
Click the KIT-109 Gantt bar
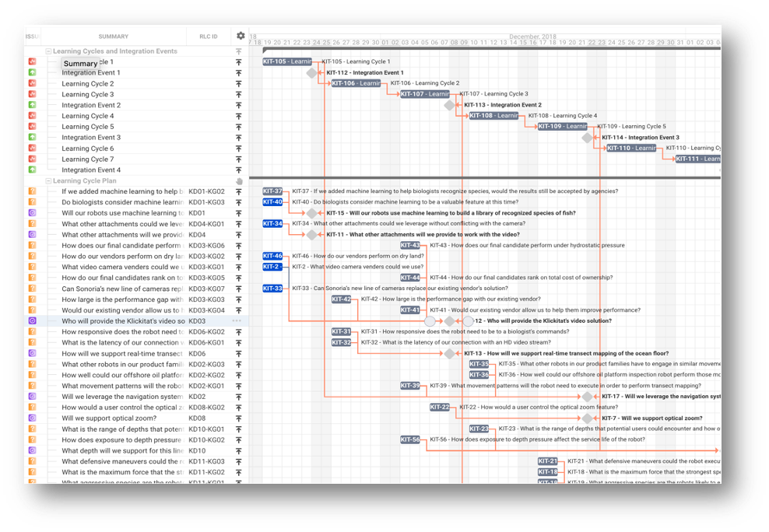(563, 126)
